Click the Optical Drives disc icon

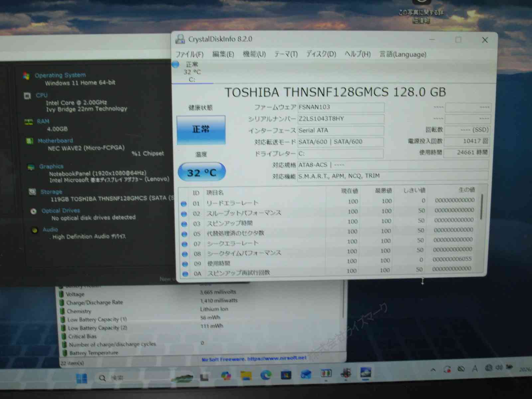click(x=33, y=211)
